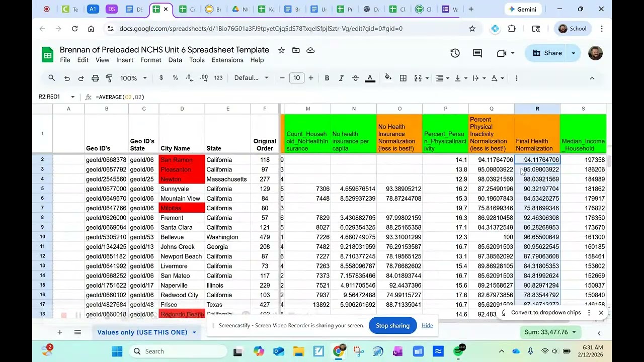This screenshot has height=362, width=644.
Task: Open the Format menu
Action: 151,60
